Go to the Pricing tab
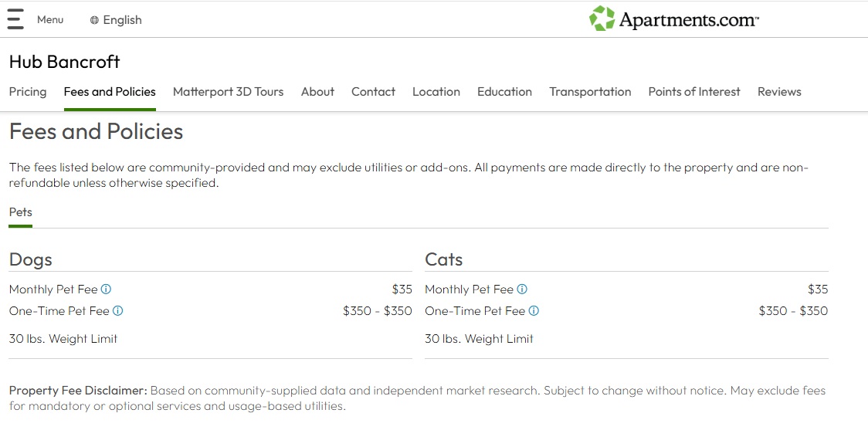The height and width of the screenshot is (430, 868). point(28,92)
